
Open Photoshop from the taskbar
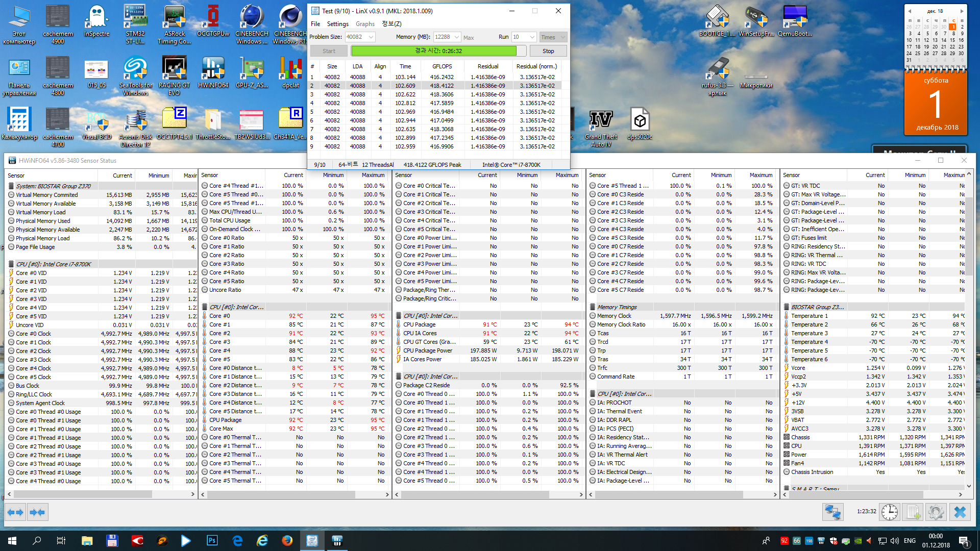(212, 540)
